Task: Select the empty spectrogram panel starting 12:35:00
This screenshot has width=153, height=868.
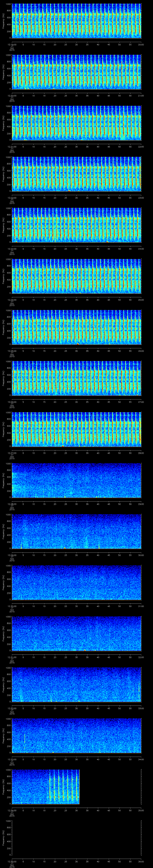Action: pos(77,838)
